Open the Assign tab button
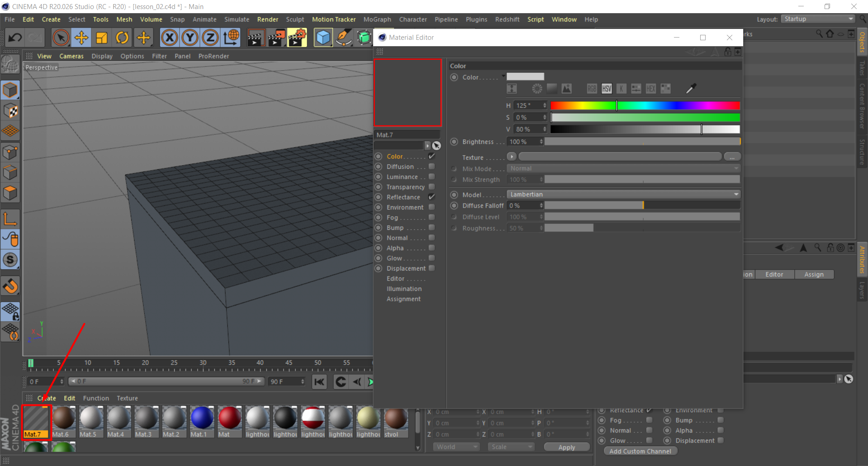 point(814,274)
